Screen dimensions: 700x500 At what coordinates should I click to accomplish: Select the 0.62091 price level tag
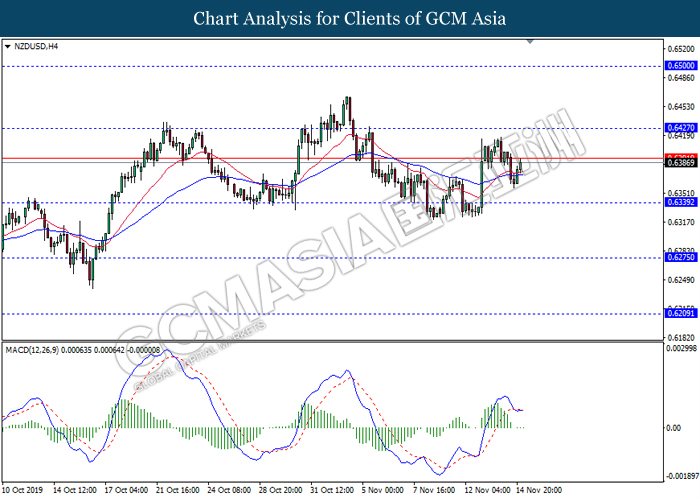tap(680, 313)
